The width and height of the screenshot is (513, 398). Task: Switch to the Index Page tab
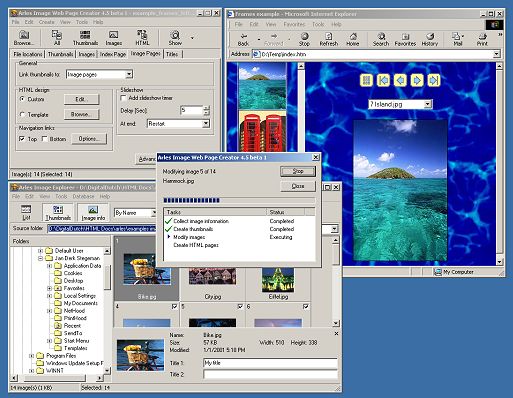(x=113, y=54)
